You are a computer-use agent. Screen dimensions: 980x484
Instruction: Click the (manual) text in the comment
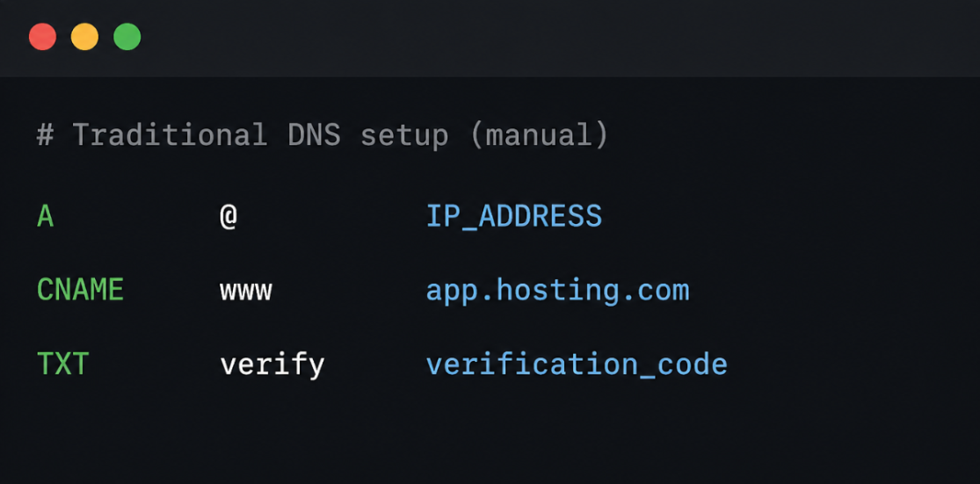pos(539,135)
